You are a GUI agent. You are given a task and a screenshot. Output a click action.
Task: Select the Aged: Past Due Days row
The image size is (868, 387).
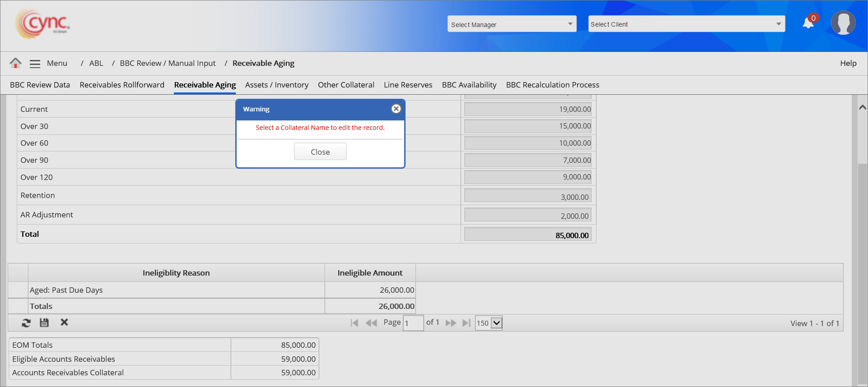coord(176,290)
